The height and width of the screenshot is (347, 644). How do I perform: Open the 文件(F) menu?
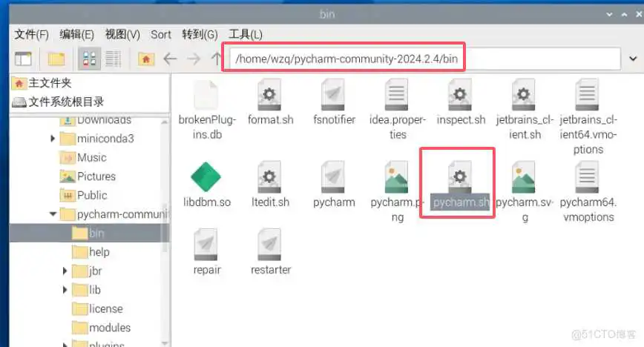[32, 35]
